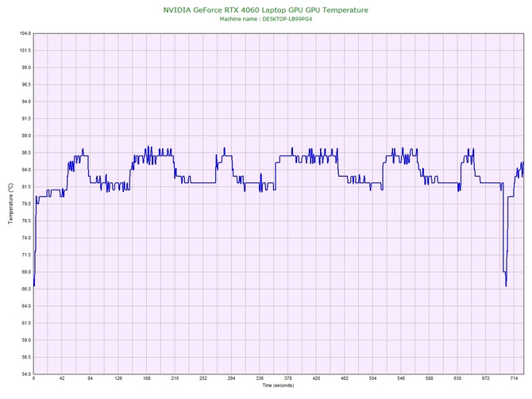The width and height of the screenshot is (532, 399).
Task: Click the 'Temperature (°C)' axis label
Action: pyautogui.click(x=11, y=203)
